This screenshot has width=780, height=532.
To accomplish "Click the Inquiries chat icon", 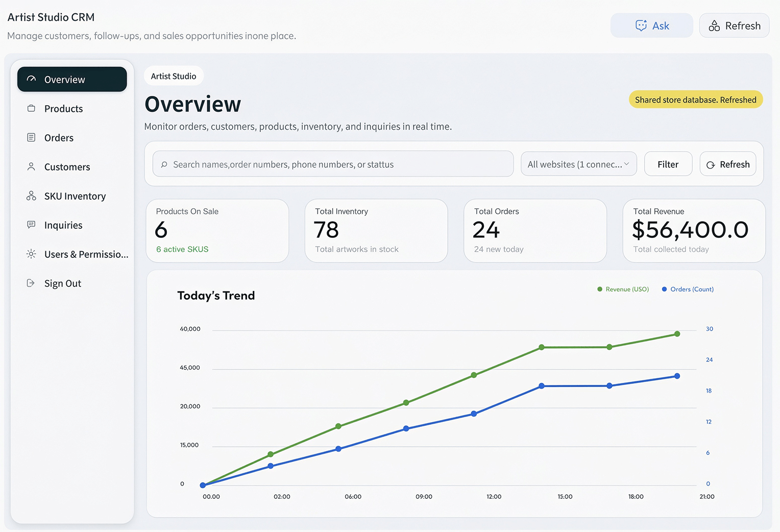I will coord(31,225).
